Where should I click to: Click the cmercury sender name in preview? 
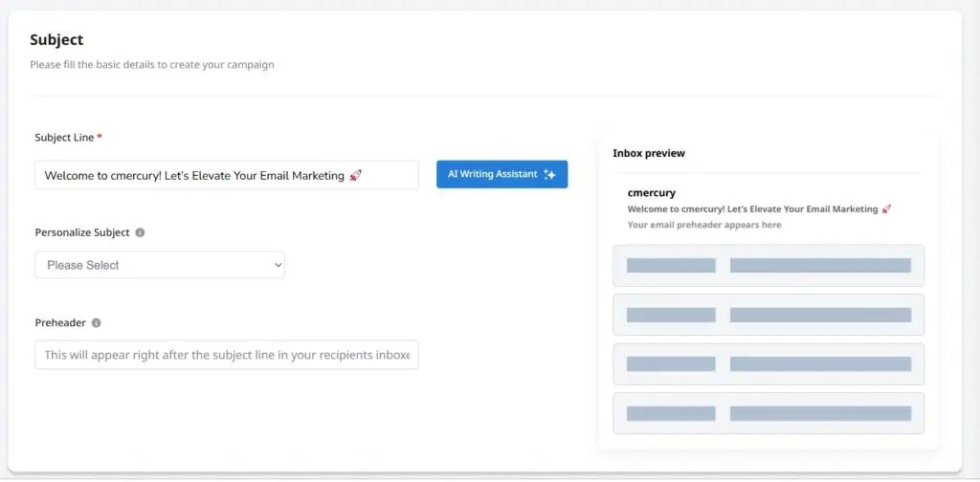[x=651, y=193]
